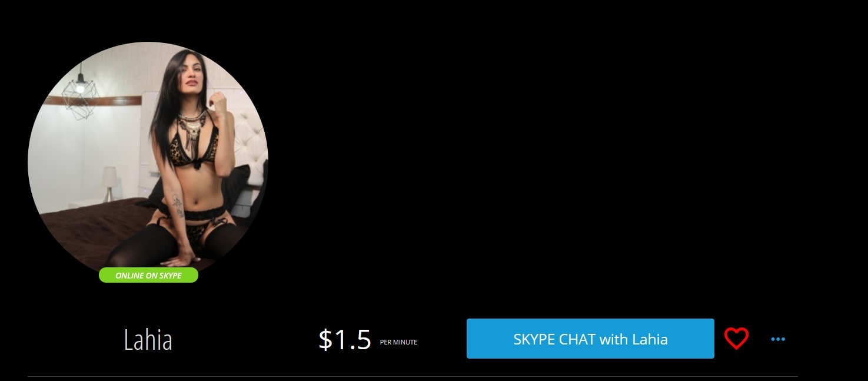
Task: Open Lahia's profile name link
Action: [x=148, y=340]
